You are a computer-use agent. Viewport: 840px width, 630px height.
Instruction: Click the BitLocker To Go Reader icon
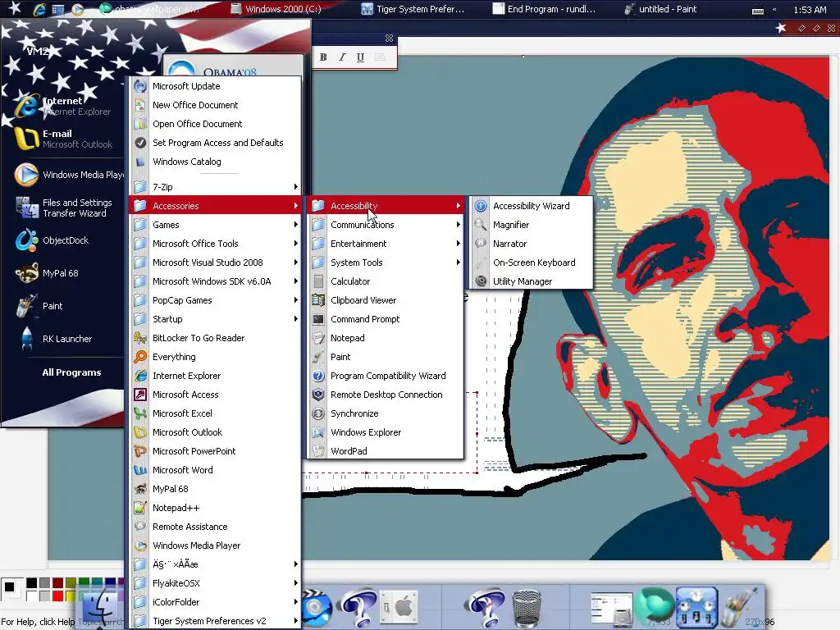pos(140,338)
